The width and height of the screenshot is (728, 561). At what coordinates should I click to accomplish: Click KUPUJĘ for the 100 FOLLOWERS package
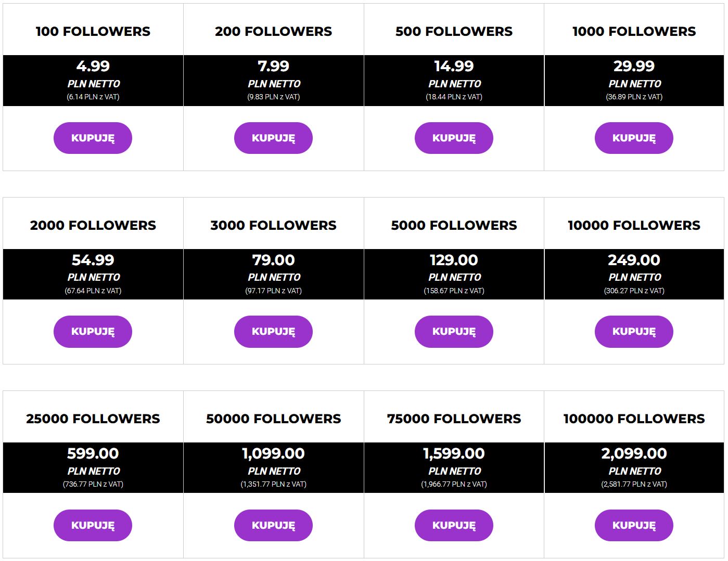(x=93, y=138)
